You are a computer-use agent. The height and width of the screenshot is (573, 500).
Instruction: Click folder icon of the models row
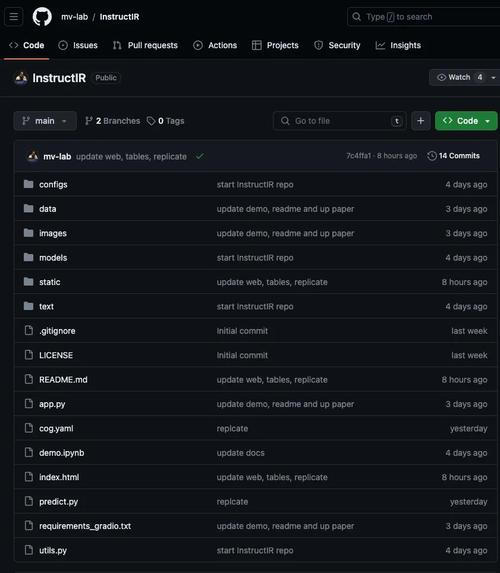click(x=29, y=258)
